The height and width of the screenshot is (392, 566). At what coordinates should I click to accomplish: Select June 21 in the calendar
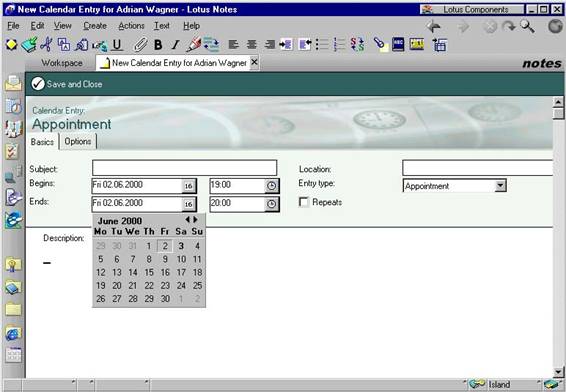tap(133, 286)
